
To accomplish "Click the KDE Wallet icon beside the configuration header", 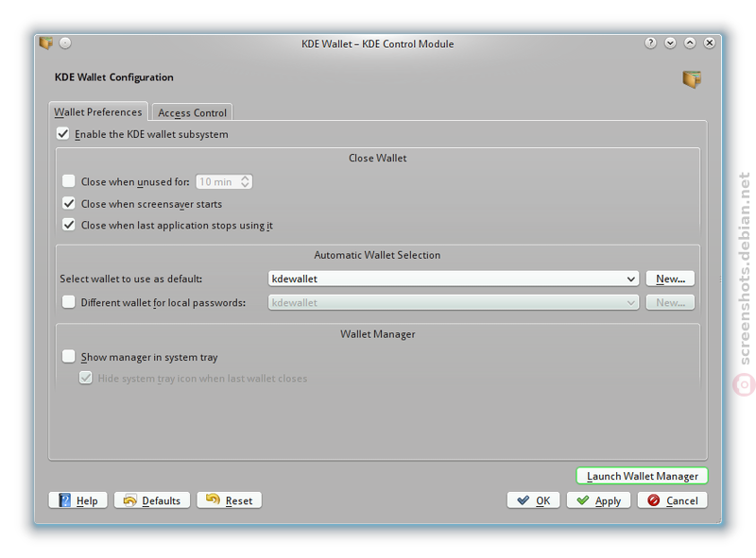I will click(692, 79).
